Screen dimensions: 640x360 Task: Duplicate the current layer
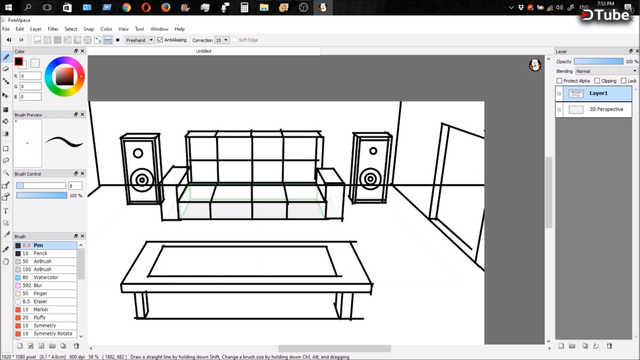pyautogui.click(x=585, y=346)
